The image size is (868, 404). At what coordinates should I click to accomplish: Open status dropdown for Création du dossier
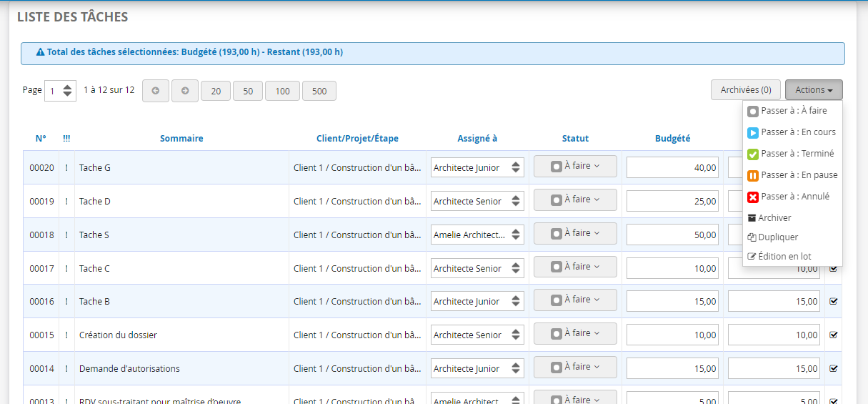click(575, 333)
